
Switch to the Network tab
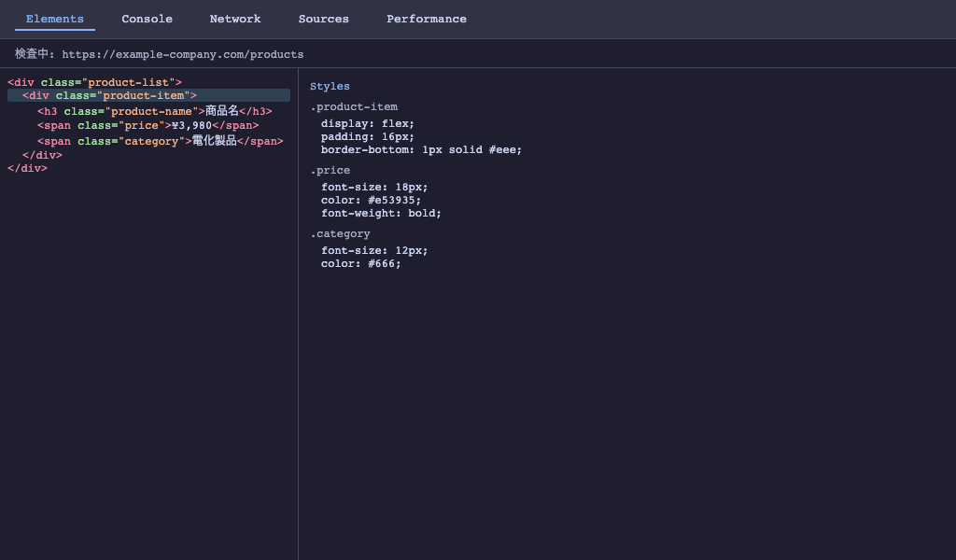(x=235, y=19)
